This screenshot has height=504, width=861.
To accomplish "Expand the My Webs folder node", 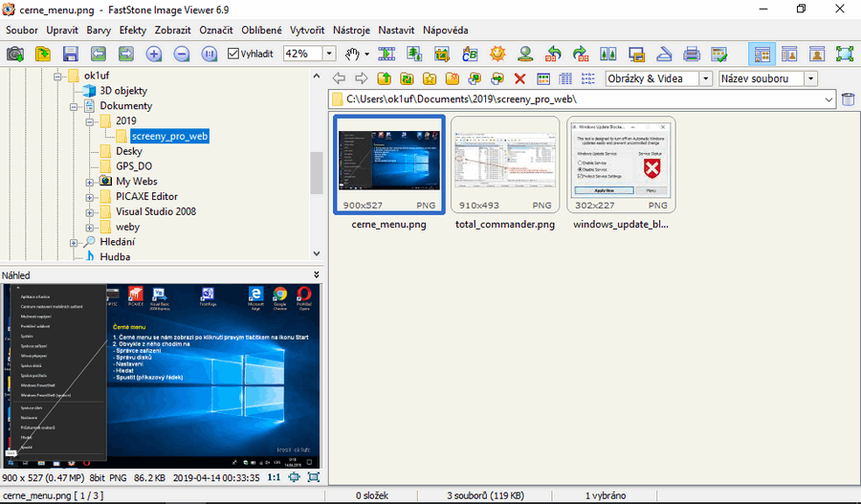I will (x=90, y=182).
